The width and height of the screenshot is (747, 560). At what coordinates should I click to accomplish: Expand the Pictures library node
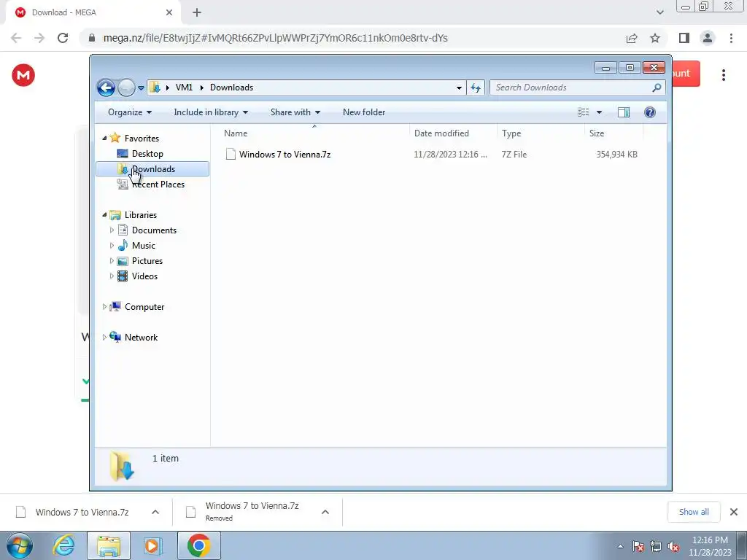coord(112,261)
